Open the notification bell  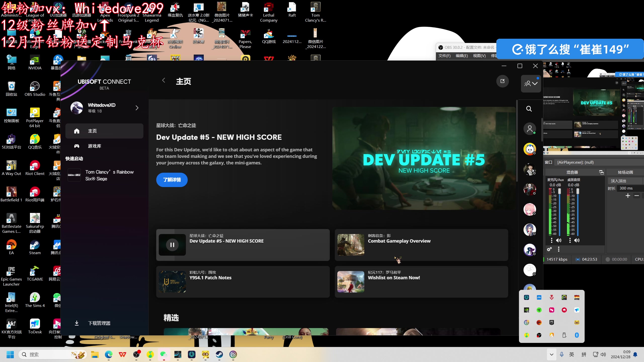click(x=635, y=354)
